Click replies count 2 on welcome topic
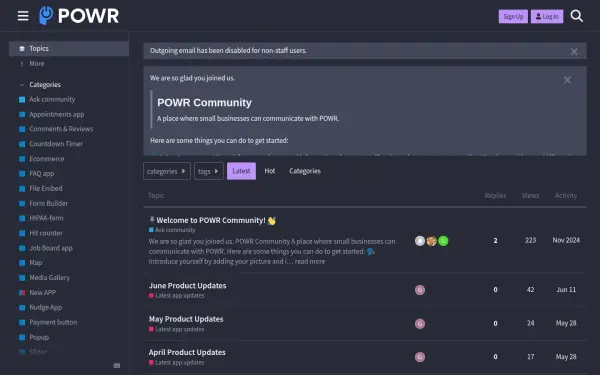The image size is (600, 375). pyautogui.click(x=495, y=241)
